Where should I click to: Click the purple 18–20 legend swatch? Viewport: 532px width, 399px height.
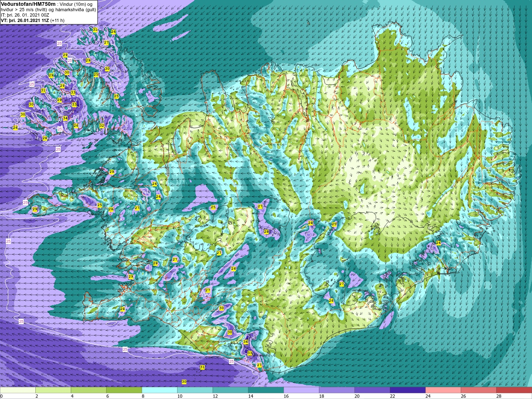[x=337, y=390]
